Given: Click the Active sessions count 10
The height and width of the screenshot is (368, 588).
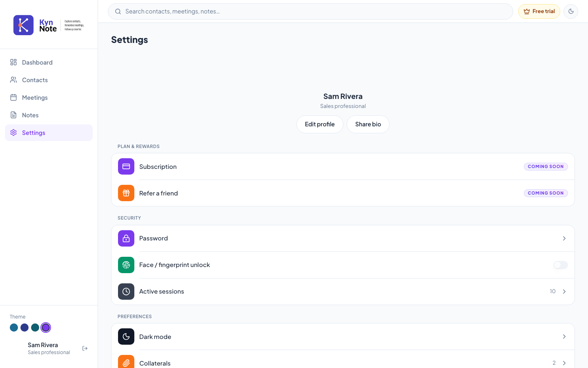Looking at the screenshot, I should pos(552,292).
